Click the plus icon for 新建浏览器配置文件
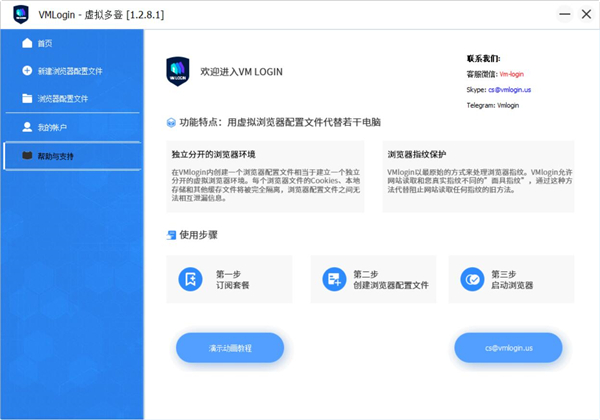Viewport: 600px width, 420px height. [27, 71]
